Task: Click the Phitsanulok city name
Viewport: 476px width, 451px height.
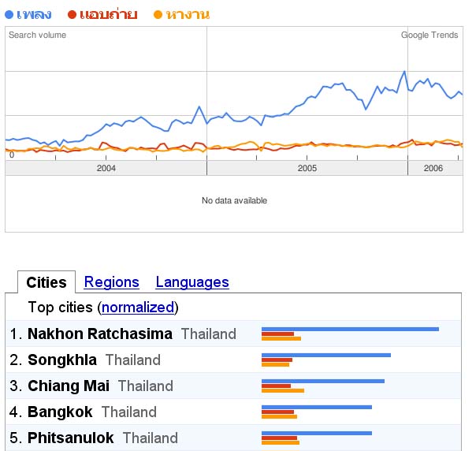Action: pyautogui.click(x=70, y=438)
